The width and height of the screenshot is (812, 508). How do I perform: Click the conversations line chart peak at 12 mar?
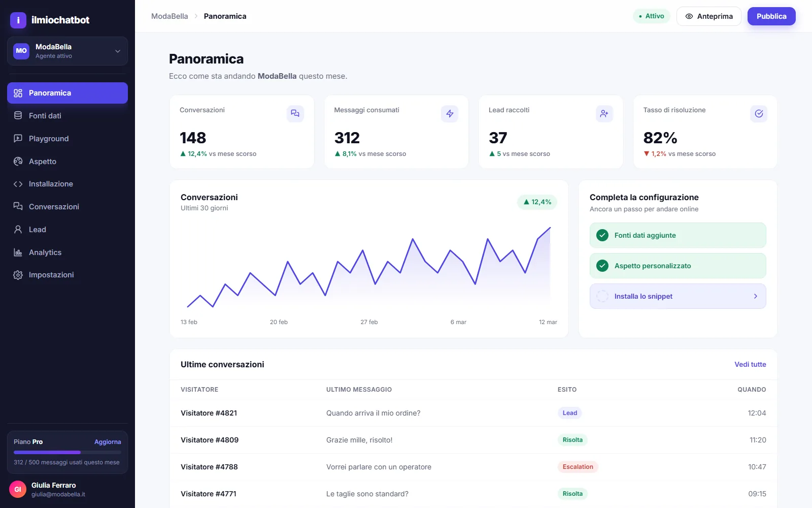point(550,228)
